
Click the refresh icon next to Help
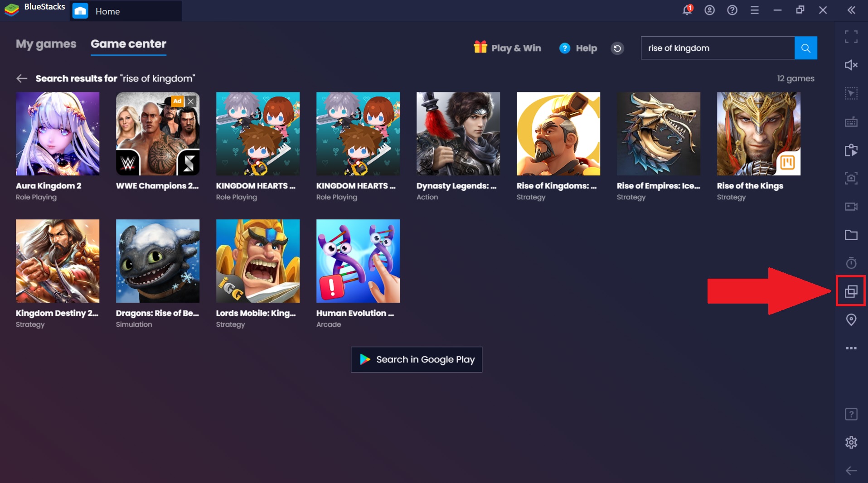(x=617, y=48)
